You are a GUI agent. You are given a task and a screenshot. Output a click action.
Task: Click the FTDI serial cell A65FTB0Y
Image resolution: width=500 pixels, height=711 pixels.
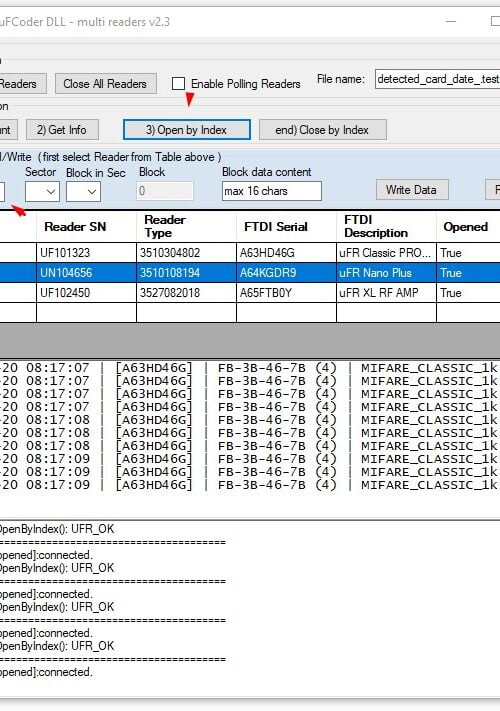286,292
